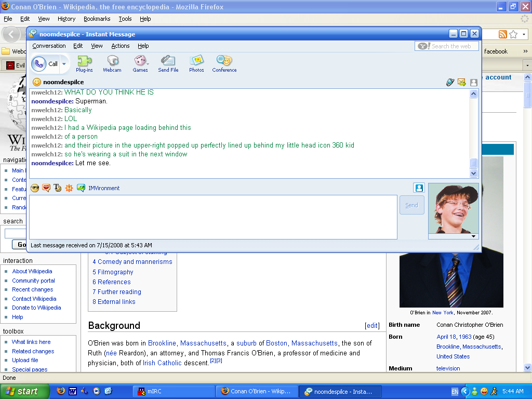Screen dimensions: 532x399
Task: Open media player quick launch icon
Action: pyautogui.click(x=96, y=391)
